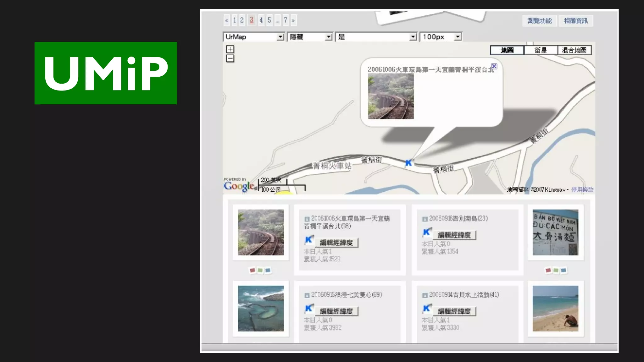644x362 pixels.
Task: Click the green tag icon under the Vietnamese sign thumbnail
Action: click(x=556, y=270)
